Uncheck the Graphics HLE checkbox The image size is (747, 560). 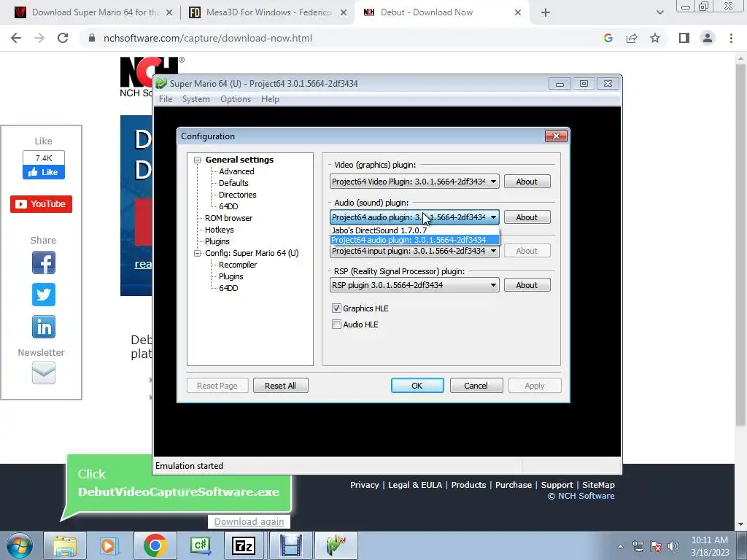(x=336, y=308)
